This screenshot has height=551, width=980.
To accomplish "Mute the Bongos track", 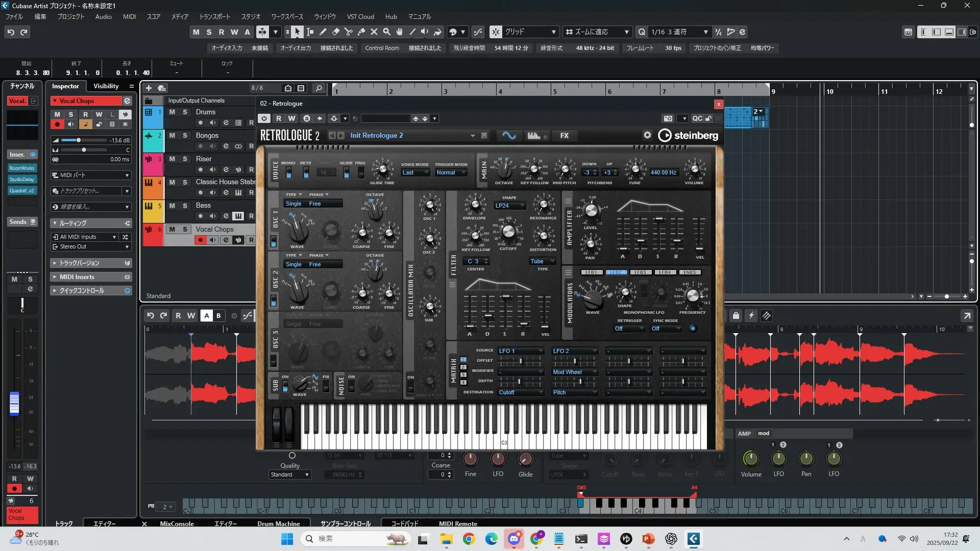I will 172,135.
